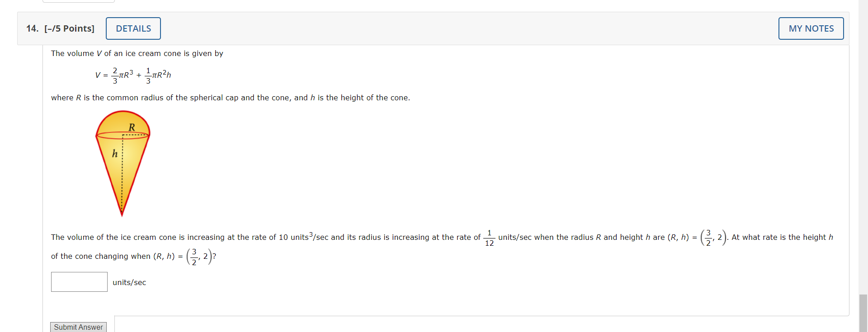Click the right-side scrollbar thumb
The image size is (868, 332).
(863, 312)
